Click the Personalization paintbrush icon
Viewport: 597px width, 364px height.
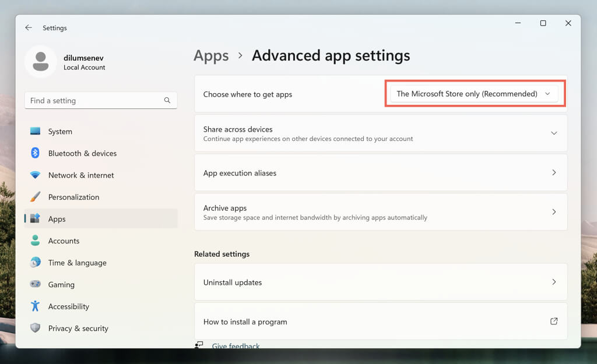pyautogui.click(x=36, y=197)
